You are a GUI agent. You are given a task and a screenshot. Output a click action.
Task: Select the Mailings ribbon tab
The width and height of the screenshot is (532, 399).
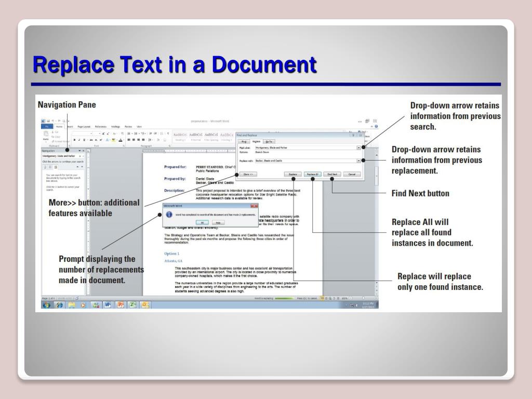point(116,127)
